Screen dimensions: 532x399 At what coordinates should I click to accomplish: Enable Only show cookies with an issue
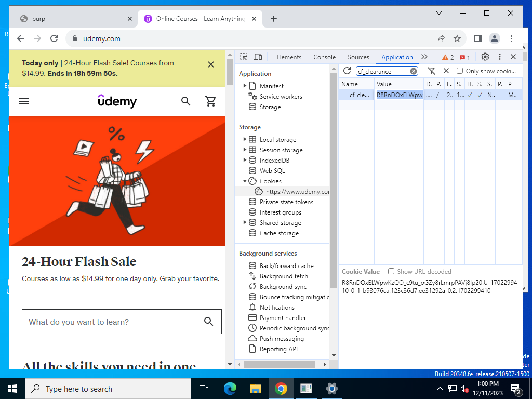459,71
